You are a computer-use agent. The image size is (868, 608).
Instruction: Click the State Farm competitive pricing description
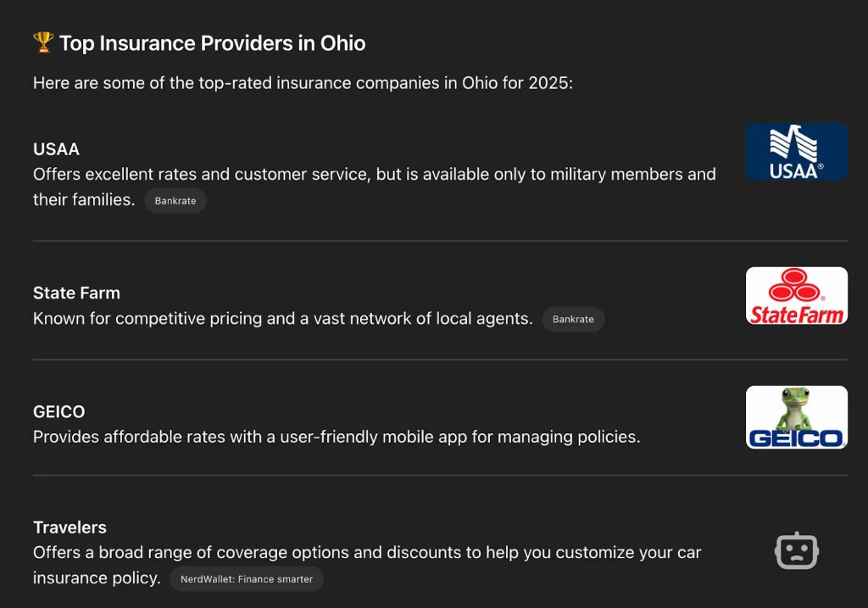[283, 318]
